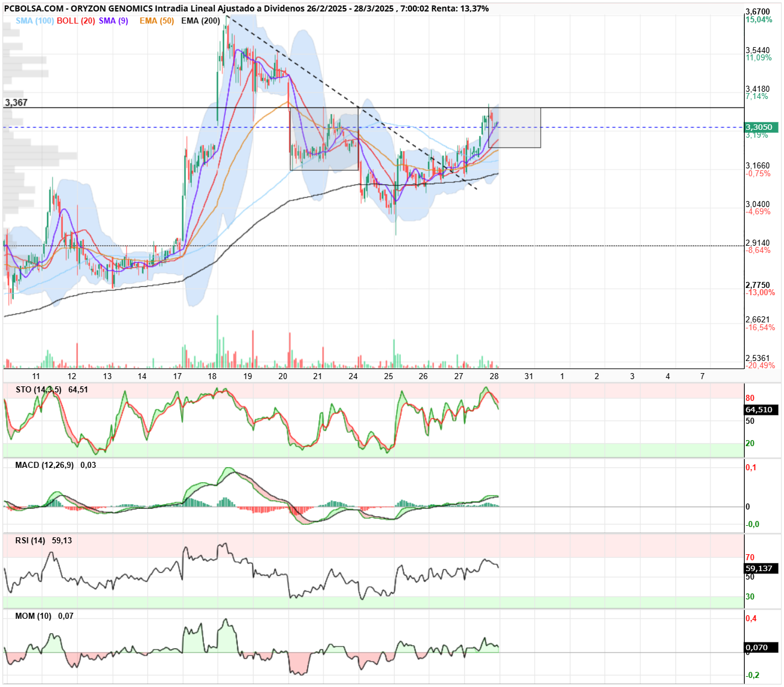Click the green 3,3050 current price tag
The image size is (784, 687).
point(761,127)
